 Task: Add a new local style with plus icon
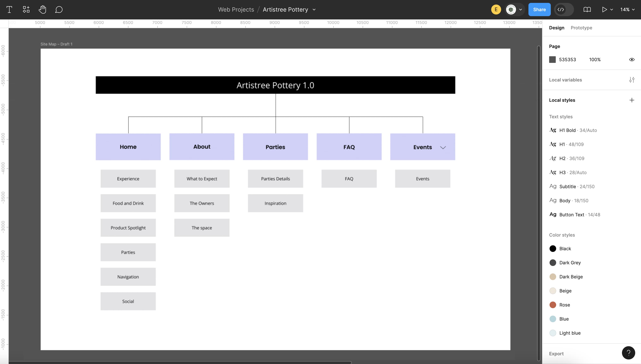[632, 100]
